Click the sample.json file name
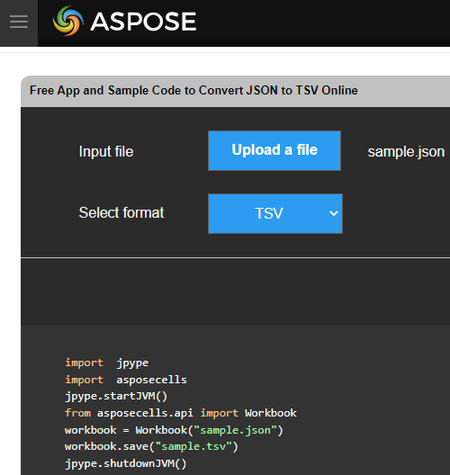Image resolution: width=450 pixels, height=475 pixels. tap(406, 152)
